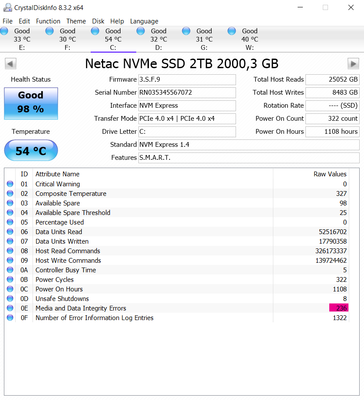The height and width of the screenshot is (400, 364).
Task: Open the Disk menu
Action: point(98,21)
